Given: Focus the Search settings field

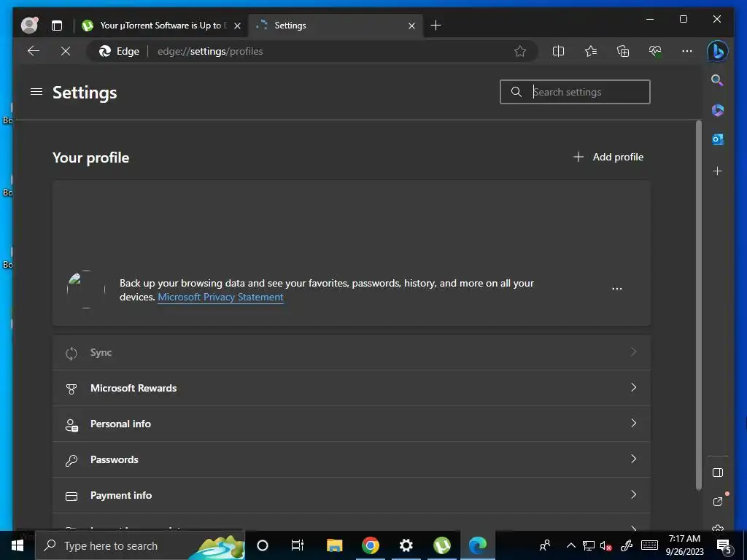Looking at the screenshot, I should tap(575, 92).
